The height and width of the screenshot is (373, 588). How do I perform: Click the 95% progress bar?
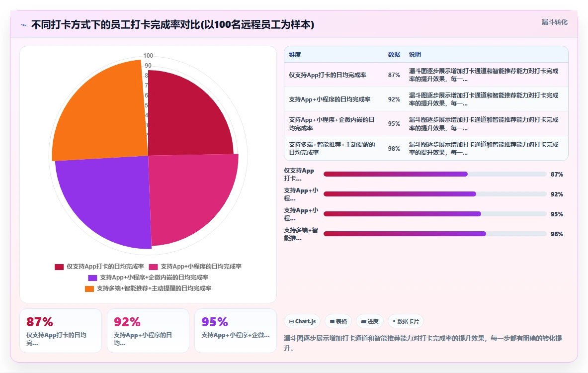[435, 214]
